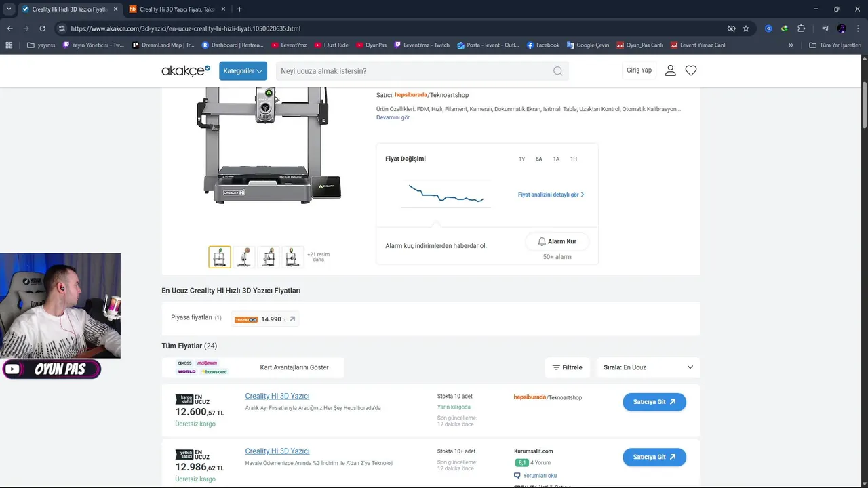The height and width of the screenshot is (488, 868).
Task: Click the browser back arrow
Action: (x=9, y=28)
